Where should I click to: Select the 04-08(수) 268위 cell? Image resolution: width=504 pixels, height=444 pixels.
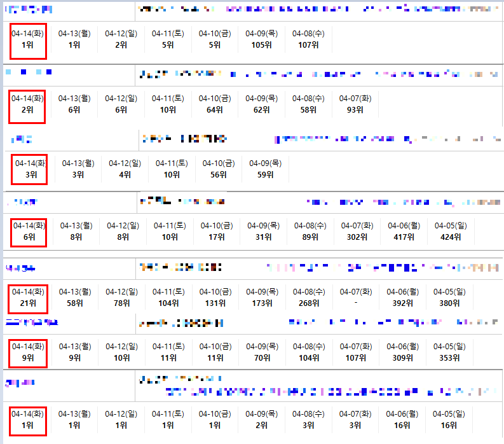click(x=309, y=298)
